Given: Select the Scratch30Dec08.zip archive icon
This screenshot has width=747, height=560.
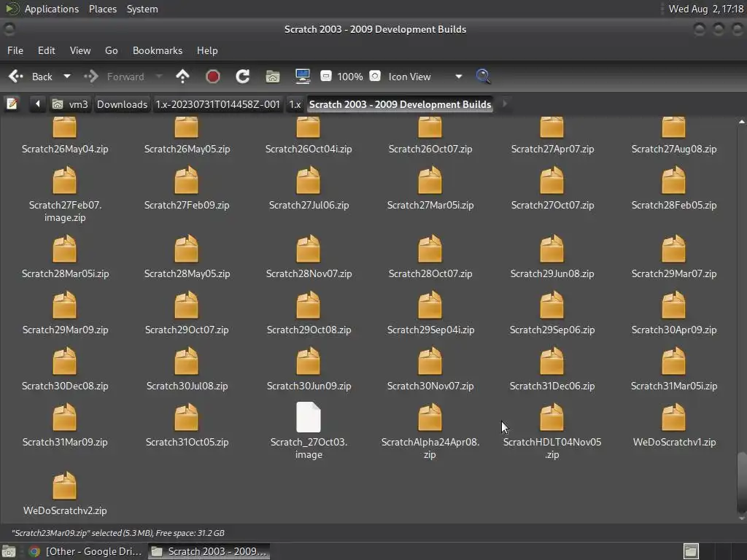Looking at the screenshot, I should pos(64,360).
